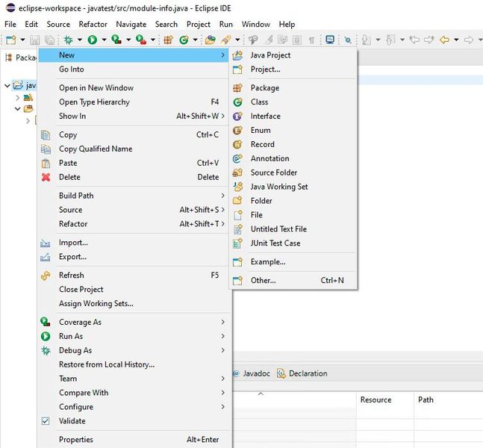The height and width of the screenshot is (448, 483).
Task: Create a new Enum from submenu
Action: click(x=293, y=131)
